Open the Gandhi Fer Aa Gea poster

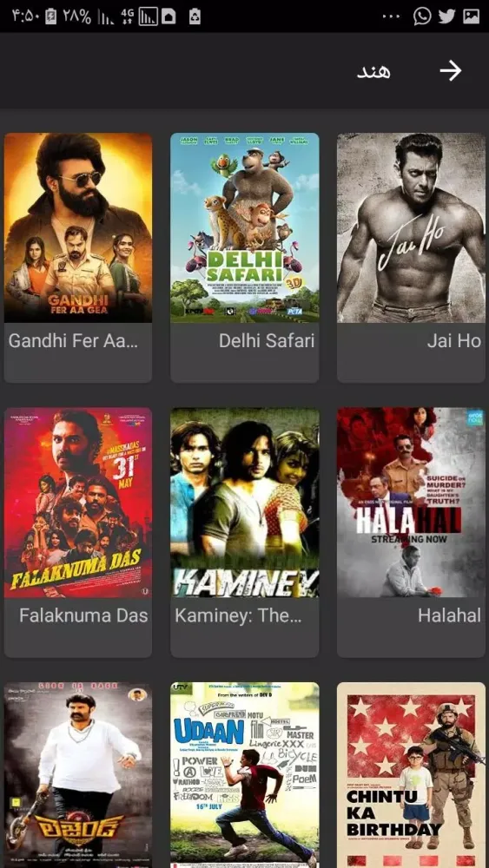(78, 227)
